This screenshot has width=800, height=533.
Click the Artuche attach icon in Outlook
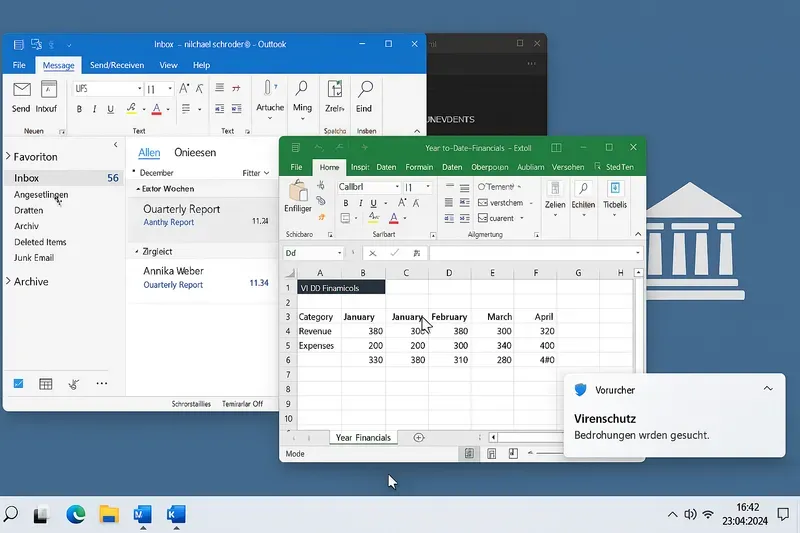click(x=269, y=89)
